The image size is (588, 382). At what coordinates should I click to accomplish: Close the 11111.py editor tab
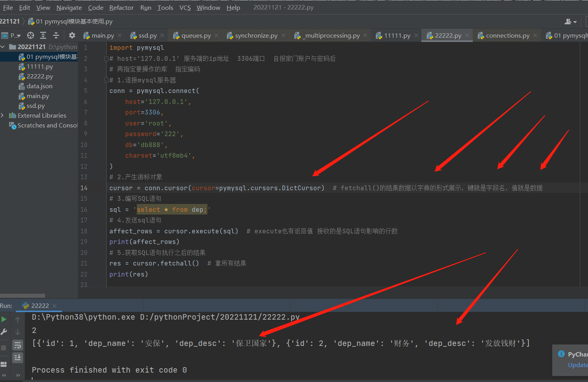click(416, 35)
